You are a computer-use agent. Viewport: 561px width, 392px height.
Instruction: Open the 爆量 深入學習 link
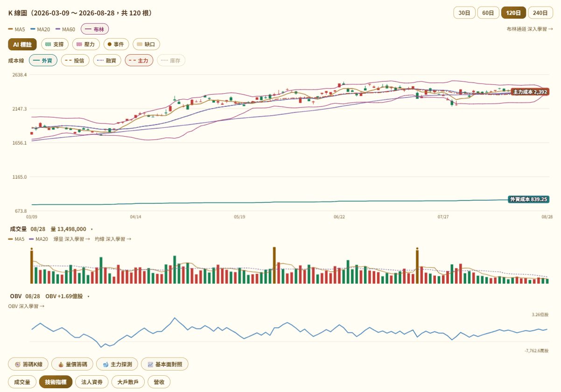(x=72, y=239)
